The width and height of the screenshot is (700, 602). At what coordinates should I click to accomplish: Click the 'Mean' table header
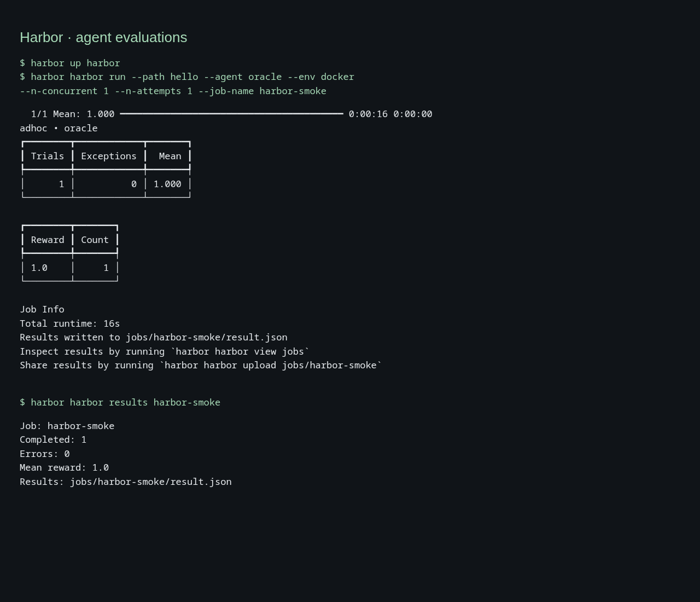click(x=170, y=156)
